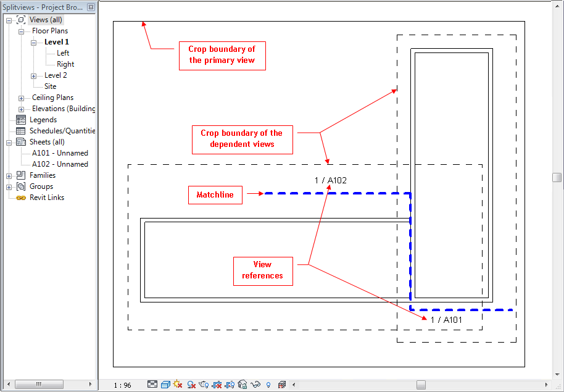The height and width of the screenshot is (392, 564).
Task: Open Temporary Hide/Isolate glasses icon
Action: pos(255,385)
